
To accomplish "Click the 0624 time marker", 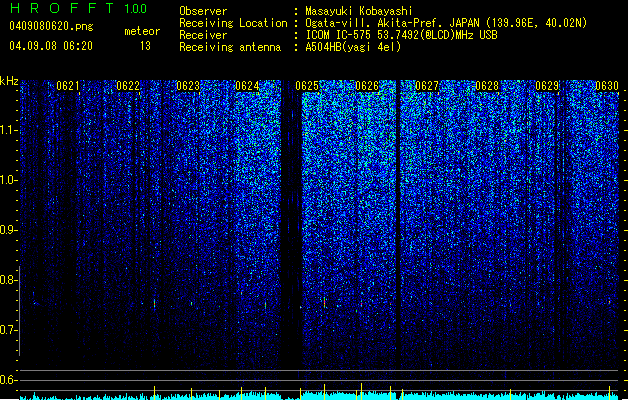I will (247, 86).
